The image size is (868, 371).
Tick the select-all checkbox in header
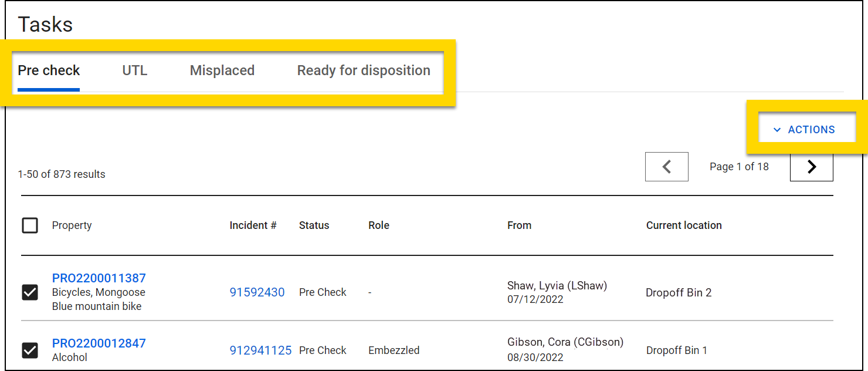click(x=30, y=225)
